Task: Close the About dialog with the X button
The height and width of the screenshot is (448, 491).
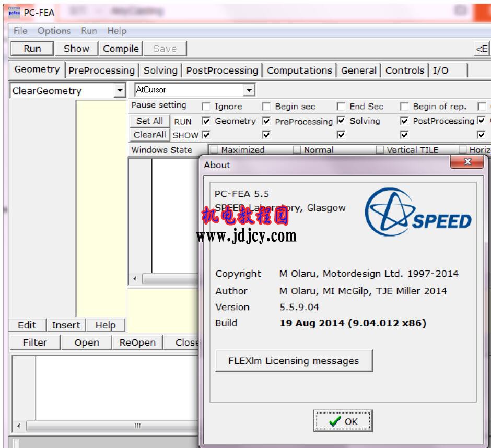Action: 467,161
